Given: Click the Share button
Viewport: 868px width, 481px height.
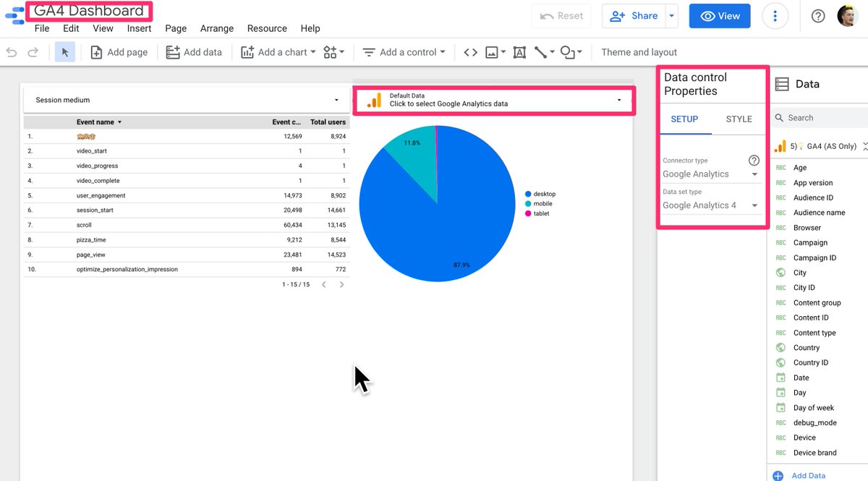Looking at the screenshot, I should click(634, 16).
